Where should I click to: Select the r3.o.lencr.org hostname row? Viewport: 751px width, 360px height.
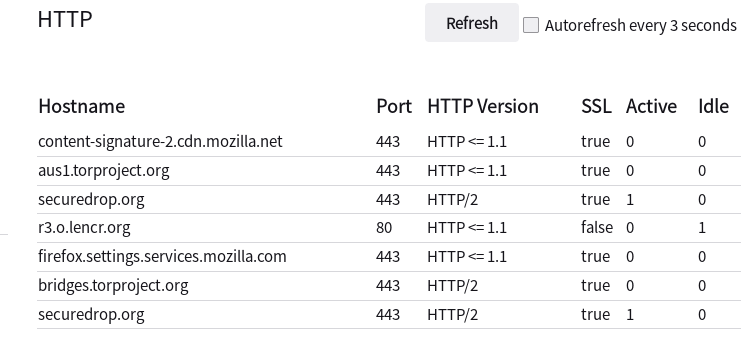point(389,228)
